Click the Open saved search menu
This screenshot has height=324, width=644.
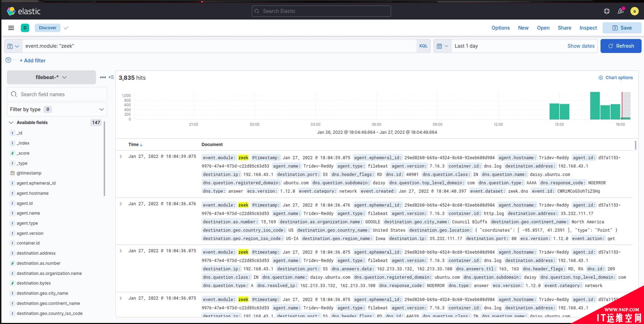click(x=543, y=28)
